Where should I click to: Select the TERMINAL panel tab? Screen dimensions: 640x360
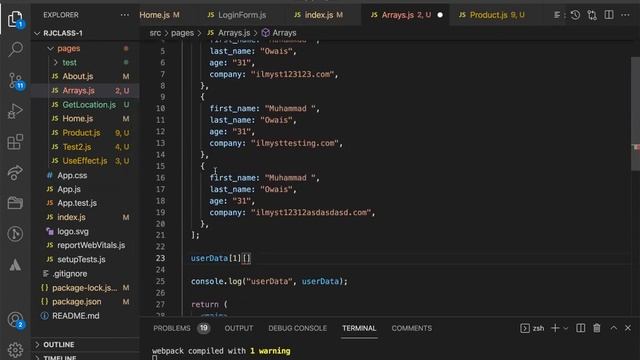pos(359,328)
